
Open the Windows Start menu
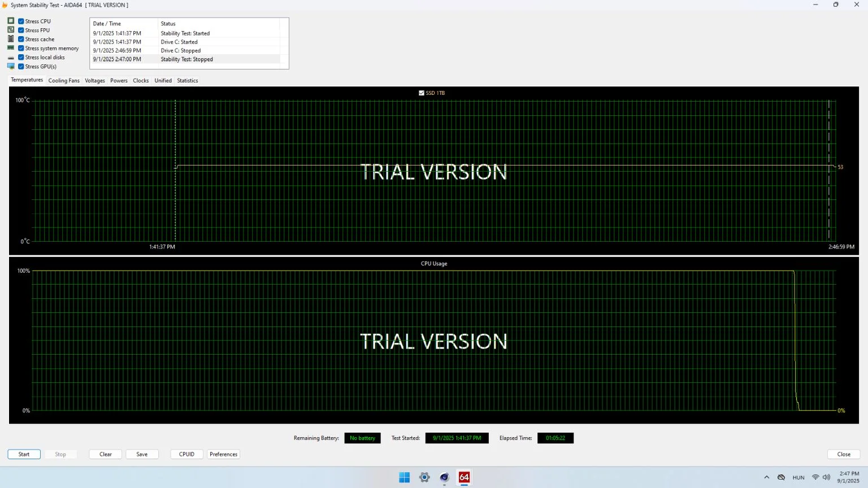pos(405,477)
